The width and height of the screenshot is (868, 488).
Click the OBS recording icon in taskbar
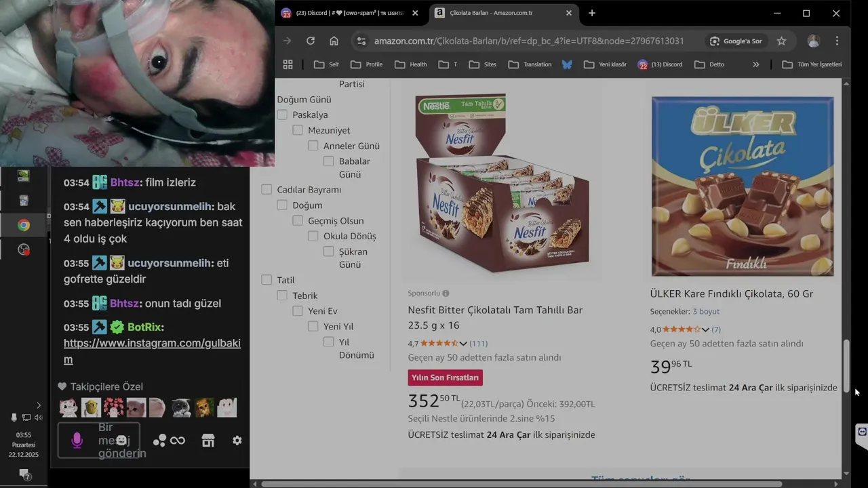click(24, 250)
